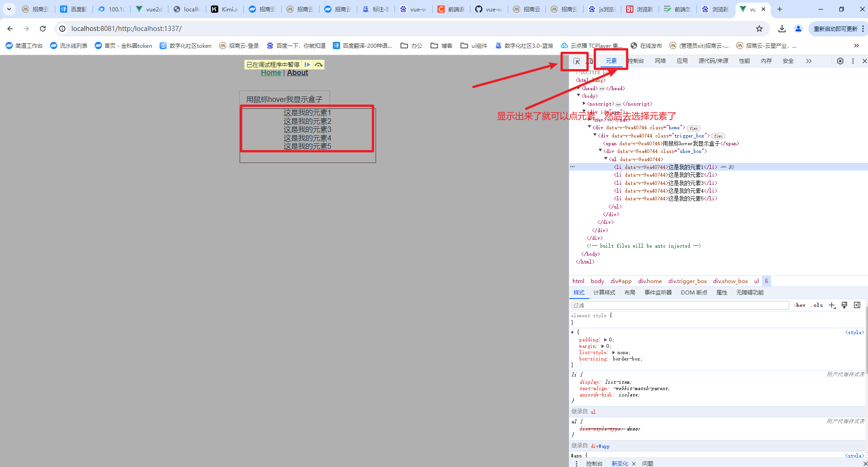Viewport: 868px width, 467px height.
Task: Add a new style rule
Action: tap(832, 305)
